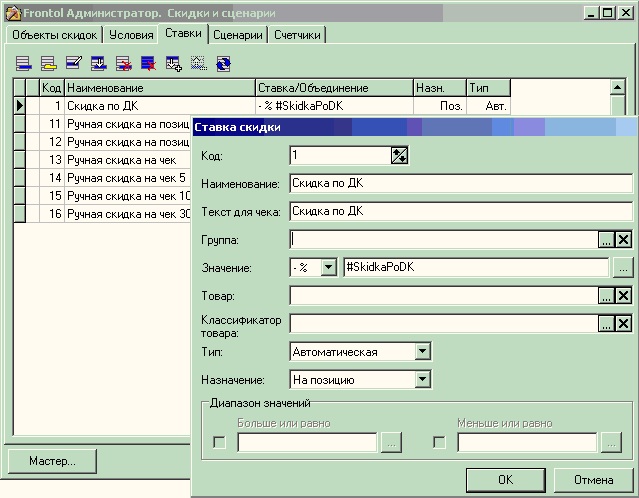
Task: Click the Товар input field
Action: (x=444, y=295)
